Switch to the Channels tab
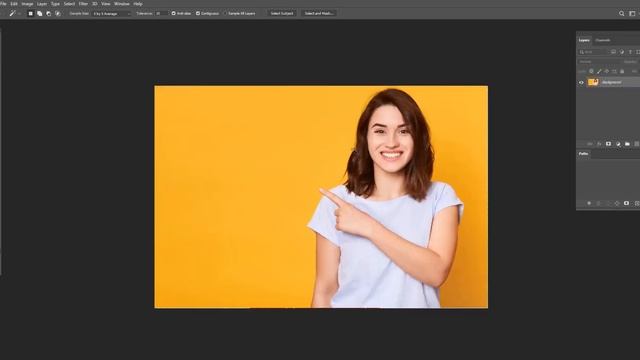This screenshot has width=640, height=360. tap(602, 40)
